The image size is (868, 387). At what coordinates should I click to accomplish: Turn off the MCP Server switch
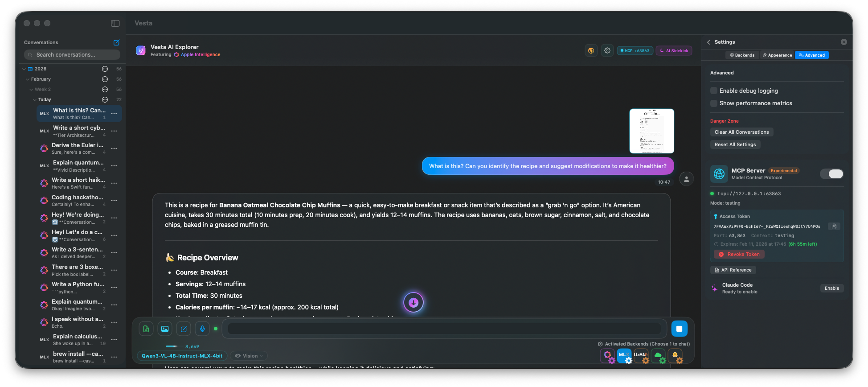point(831,174)
